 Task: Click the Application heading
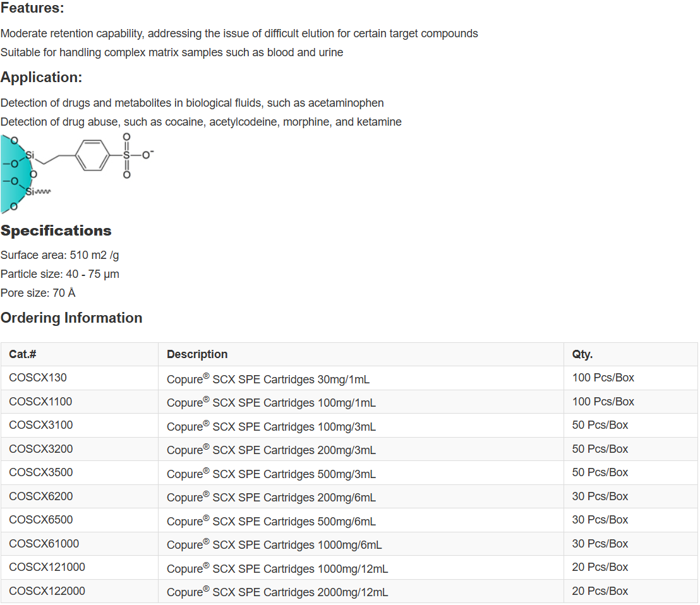pos(42,78)
